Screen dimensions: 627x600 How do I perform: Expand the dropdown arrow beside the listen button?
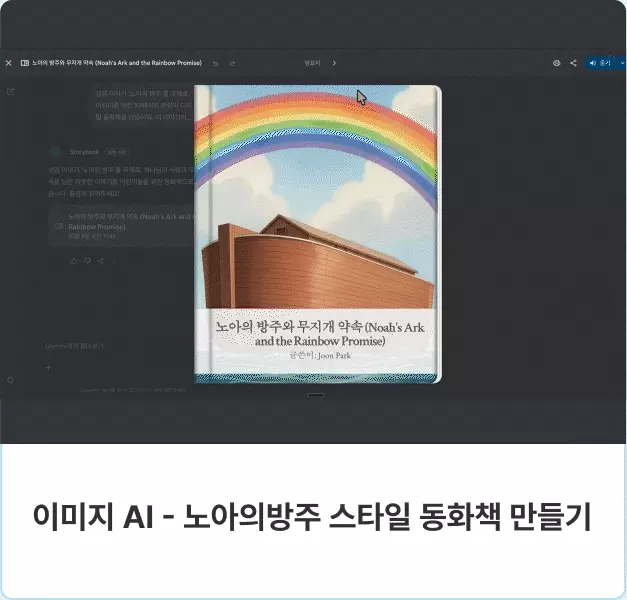click(622, 63)
